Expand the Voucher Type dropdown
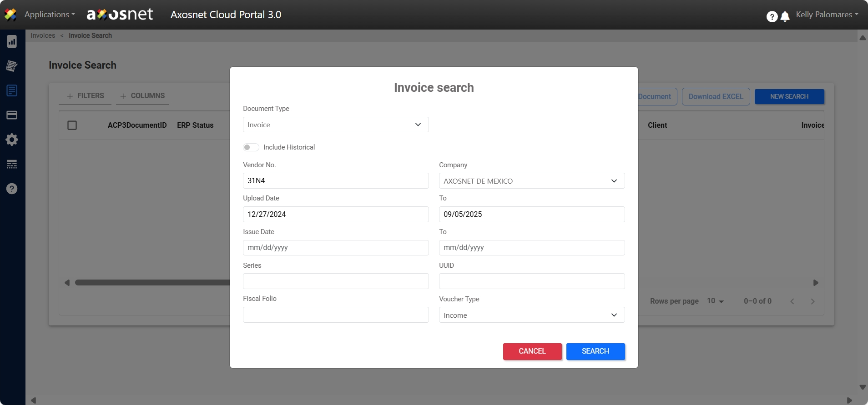The image size is (868, 405). click(531, 315)
